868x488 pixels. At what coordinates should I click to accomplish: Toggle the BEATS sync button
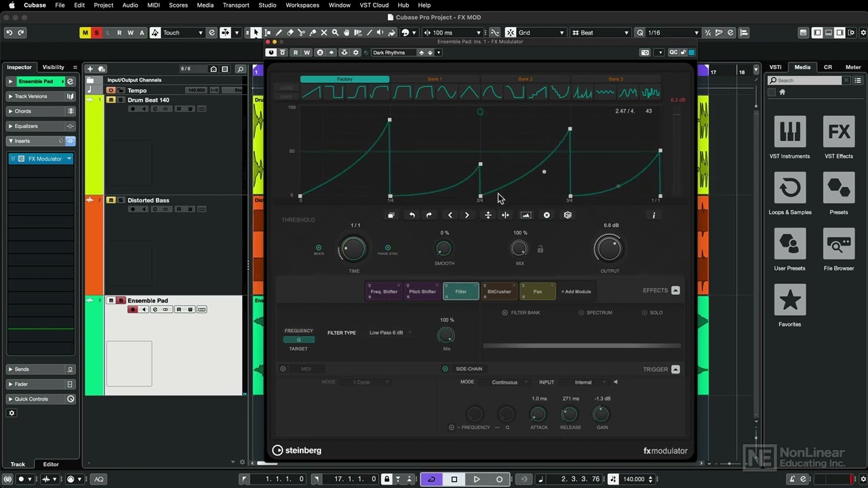319,248
